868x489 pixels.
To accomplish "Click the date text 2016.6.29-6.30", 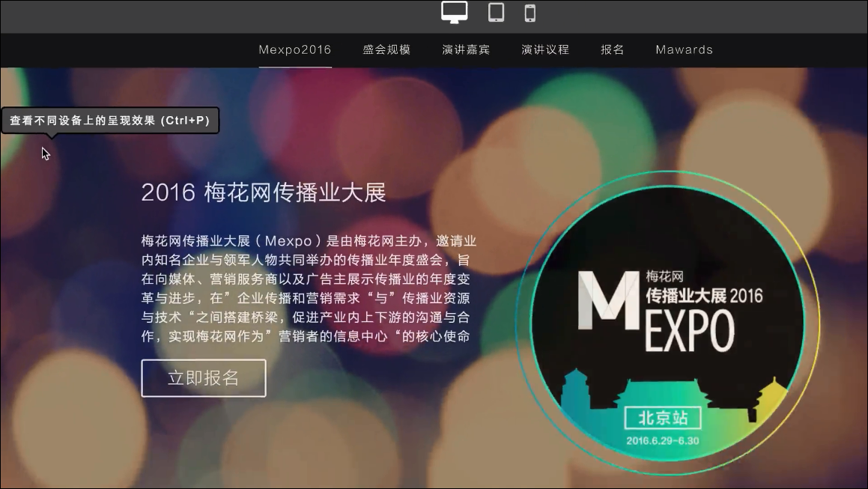I will click(x=663, y=441).
